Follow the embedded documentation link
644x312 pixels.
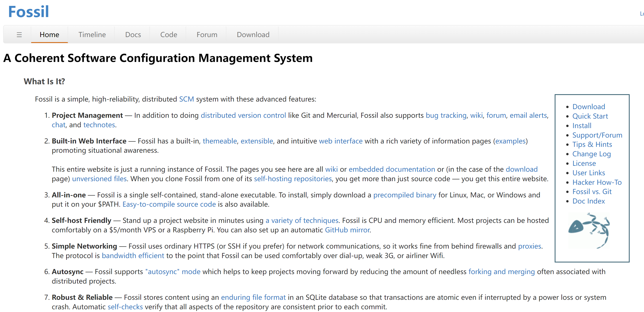392,169
